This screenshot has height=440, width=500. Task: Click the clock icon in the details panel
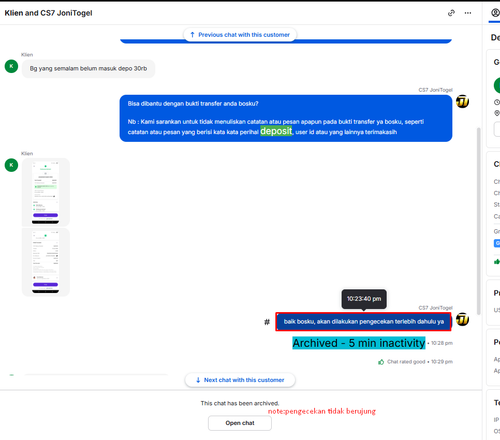497,102
